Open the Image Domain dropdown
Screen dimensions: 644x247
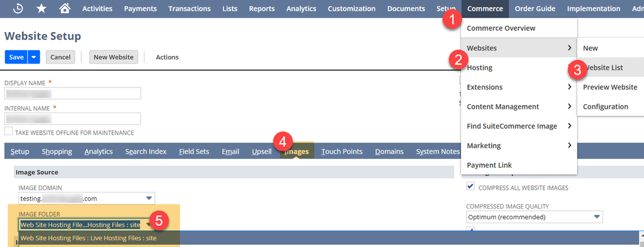87,198
